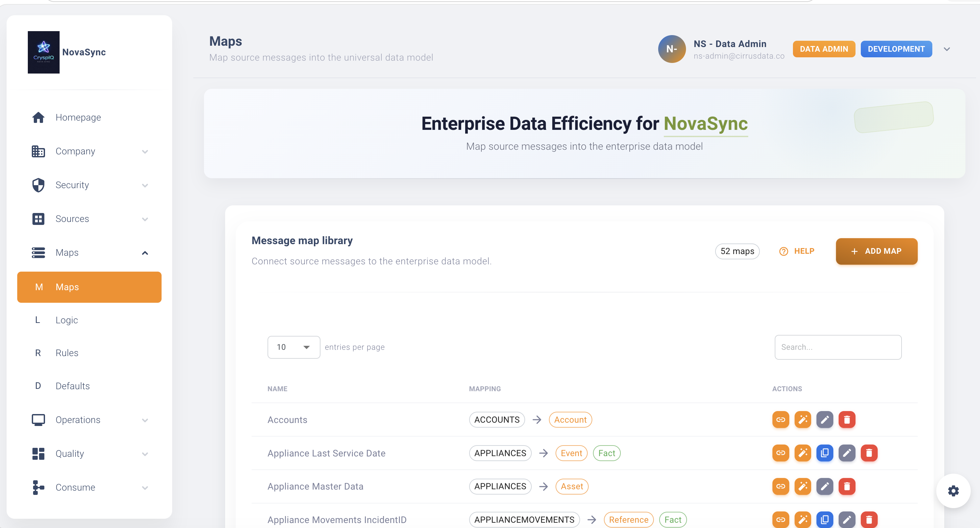Click magic wand icon for Accounts row

[x=803, y=420]
